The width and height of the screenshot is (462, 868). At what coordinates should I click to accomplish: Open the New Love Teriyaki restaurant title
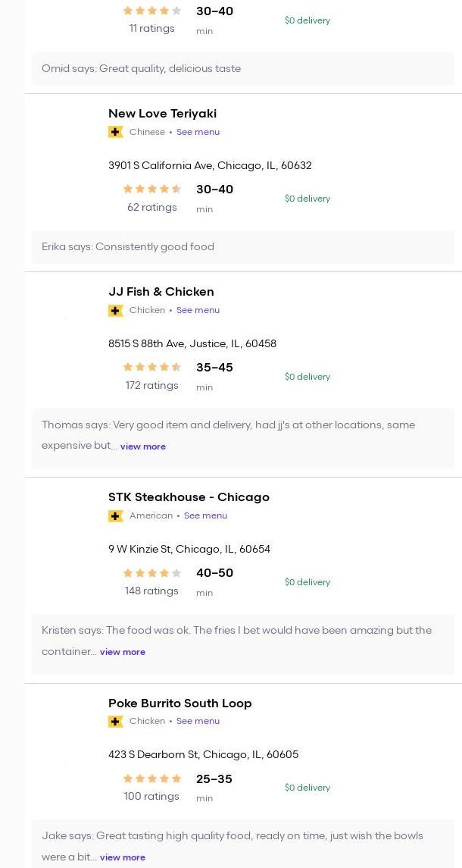tap(163, 114)
